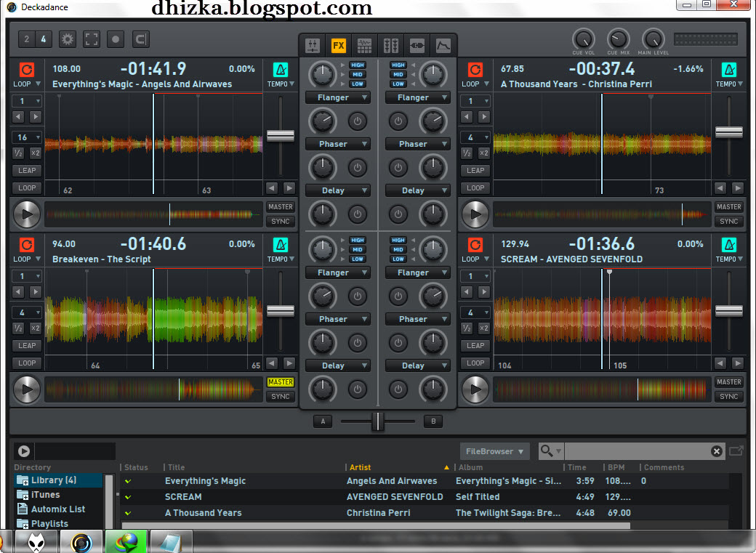
Task: Click LEAP button on Everything's Magic deck
Action: tap(27, 170)
